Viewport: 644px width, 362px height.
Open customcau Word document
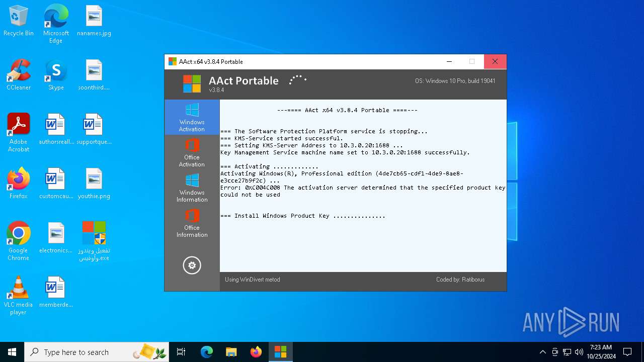(x=56, y=184)
